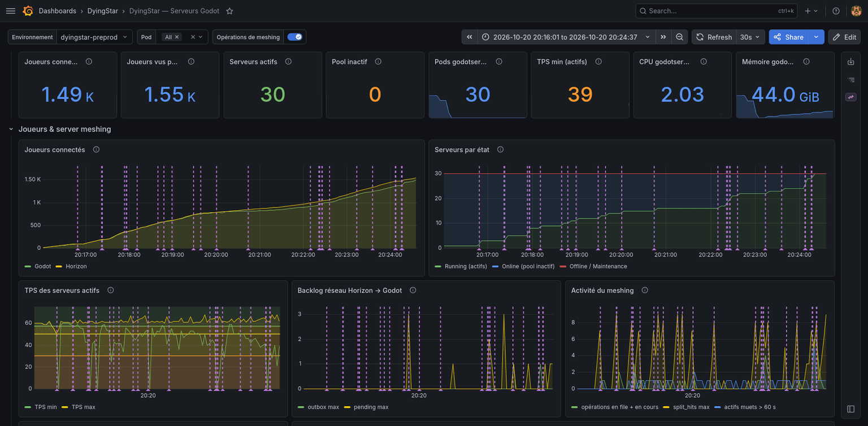868x426 pixels.
Task: Remove the All chip from Pod filter
Action: coord(177,37)
